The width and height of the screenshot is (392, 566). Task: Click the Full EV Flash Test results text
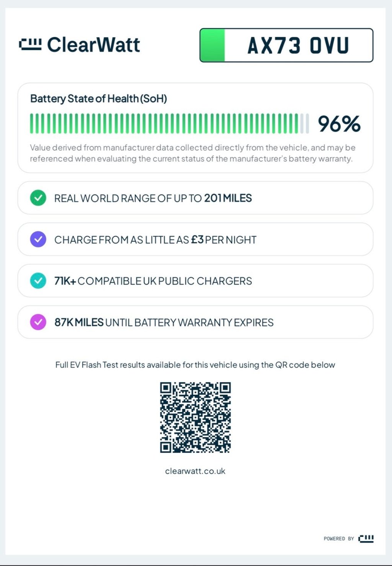point(195,365)
